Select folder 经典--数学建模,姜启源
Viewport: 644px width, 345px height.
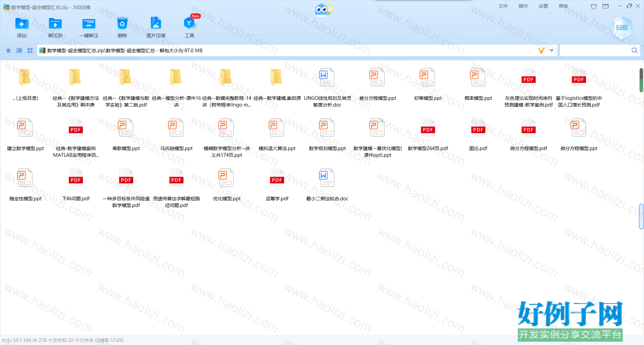[x=277, y=84]
